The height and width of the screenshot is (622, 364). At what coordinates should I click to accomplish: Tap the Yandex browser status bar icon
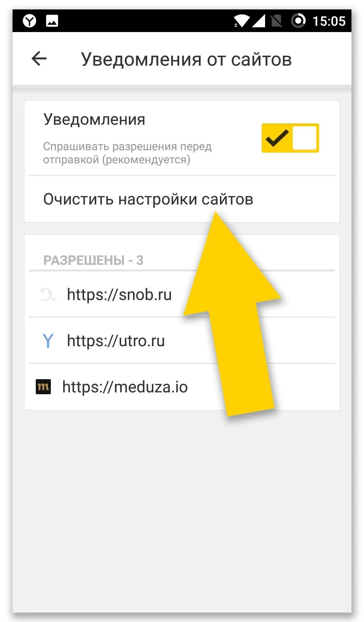[29, 21]
